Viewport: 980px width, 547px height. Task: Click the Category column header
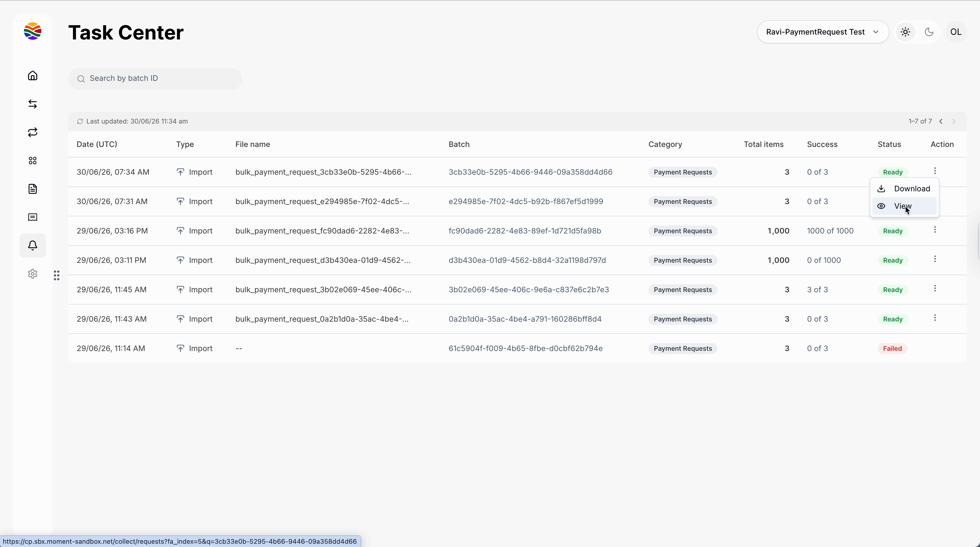click(665, 145)
